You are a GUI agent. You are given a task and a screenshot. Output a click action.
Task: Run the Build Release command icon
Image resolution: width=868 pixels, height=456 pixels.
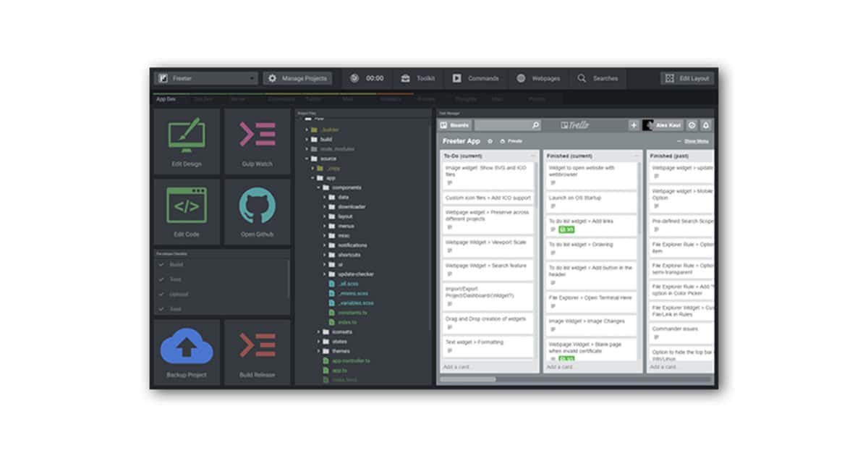pos(257,346)
